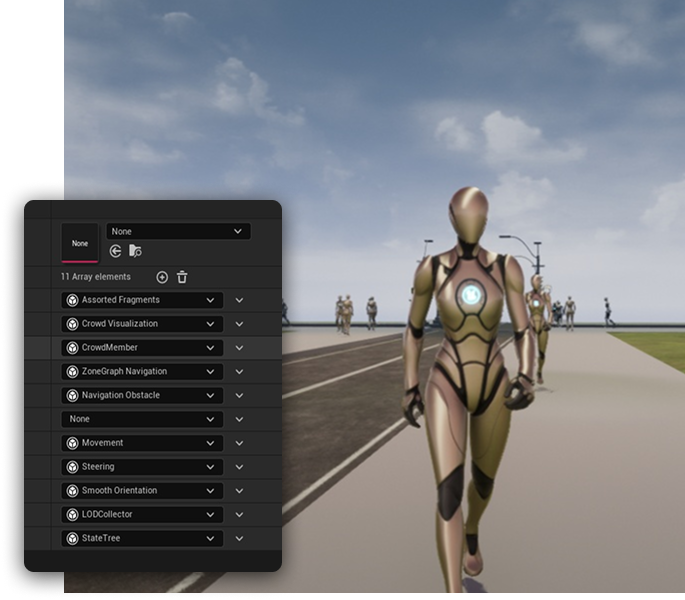The image size is (685, 600).
Task: Expand the CrowdMember row options chevron
Action: [239, 348]
